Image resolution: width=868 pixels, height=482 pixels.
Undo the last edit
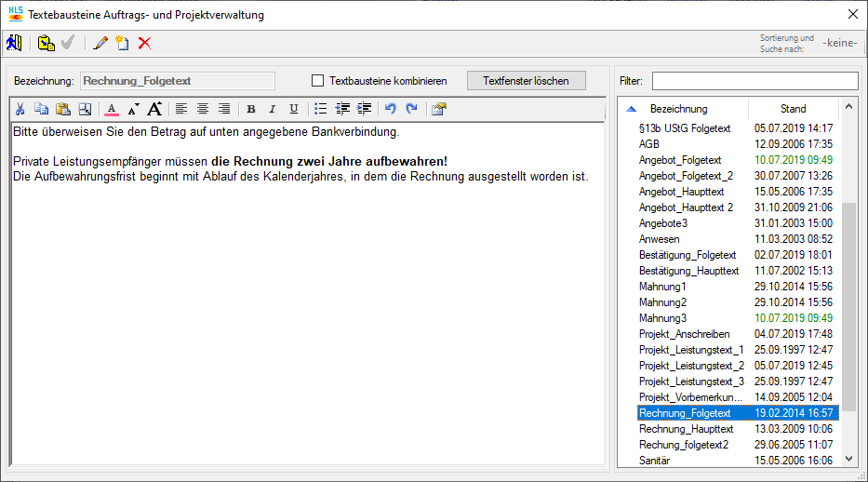pyautogui.click(x=391, y=109)
